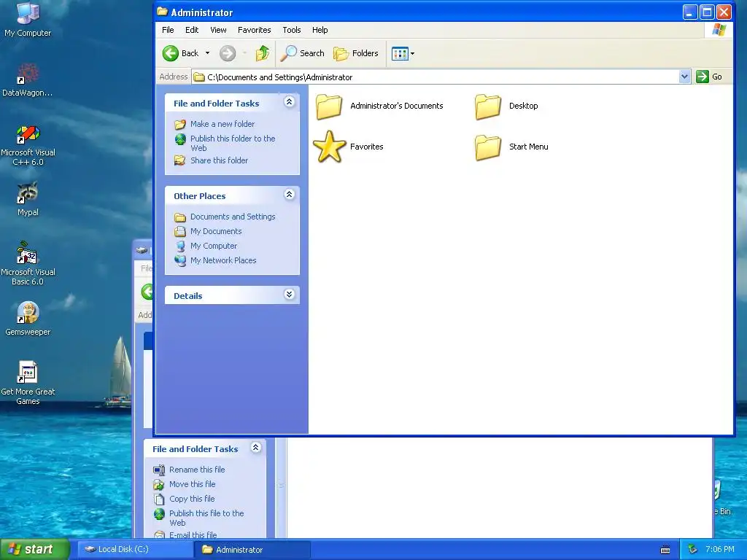Select the DataWagon desktop shortcut
Image resolution: width=747 pixels, height=560 pixels.
tap(28, 79)
